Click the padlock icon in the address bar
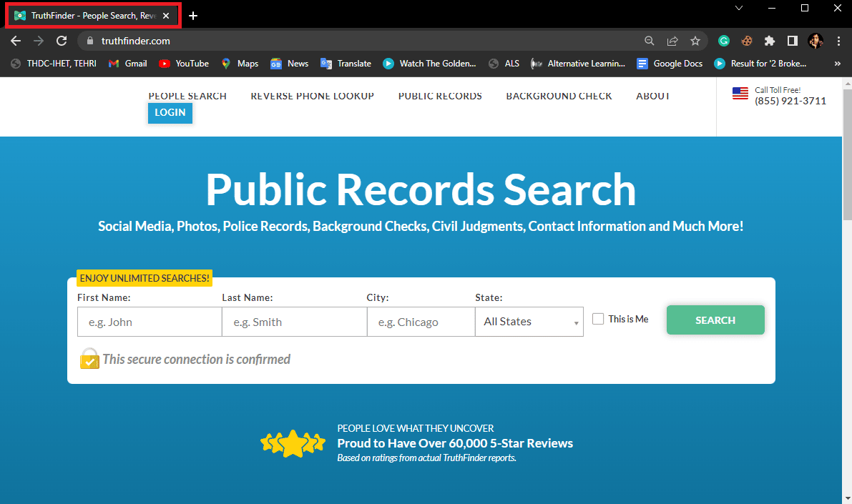Screen dimensions: 852x504 click(x=89, y=41)
